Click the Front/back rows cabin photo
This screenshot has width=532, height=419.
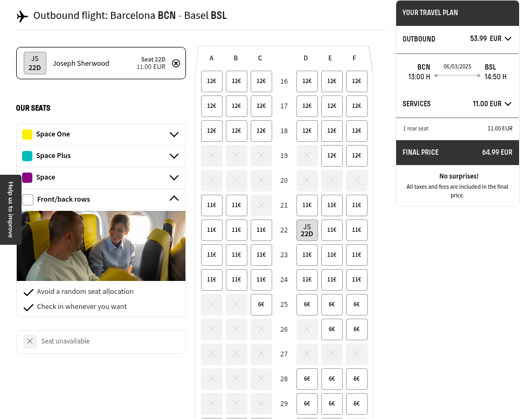click(x=101, y=246)
